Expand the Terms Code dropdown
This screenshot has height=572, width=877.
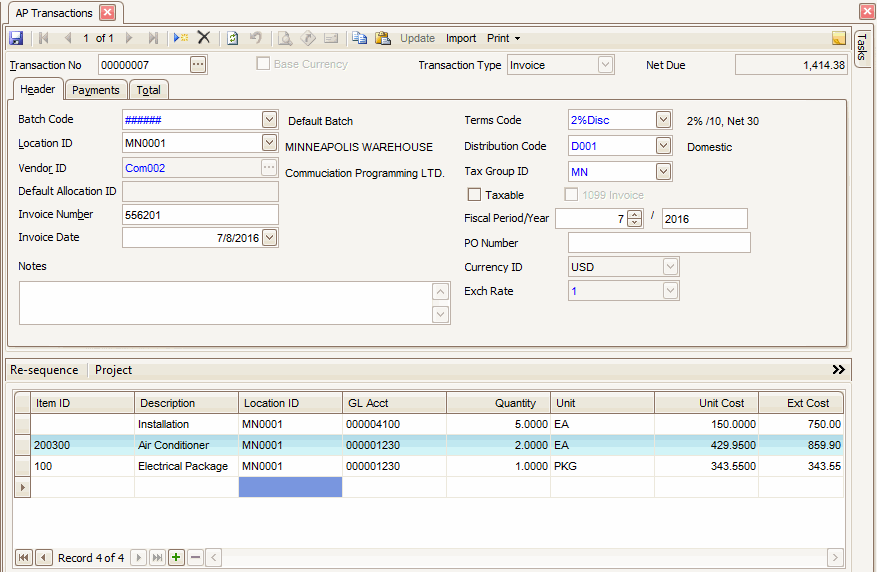pos(663,120)
